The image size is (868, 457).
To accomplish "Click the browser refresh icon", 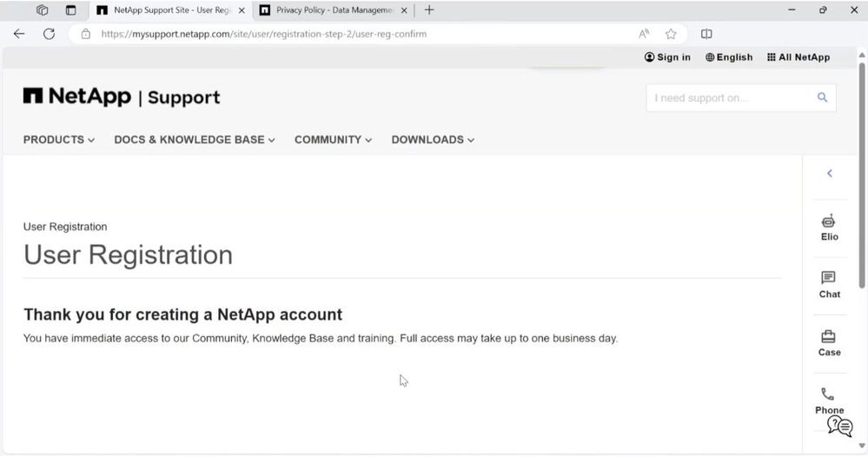I will (50, 34).
